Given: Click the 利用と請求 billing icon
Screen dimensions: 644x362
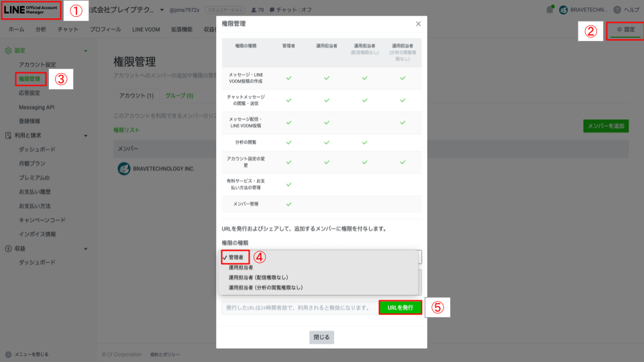Looking at the screenshot, I should 8,135.
